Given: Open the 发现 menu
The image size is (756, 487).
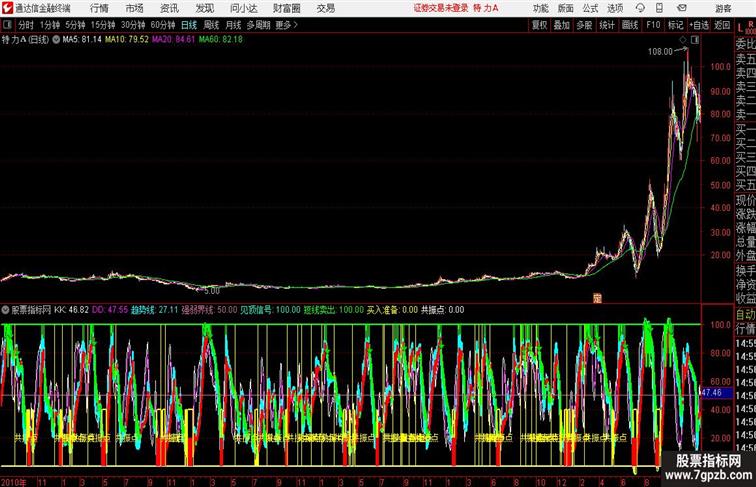Looking at the screenshot, I should [204, 8].
